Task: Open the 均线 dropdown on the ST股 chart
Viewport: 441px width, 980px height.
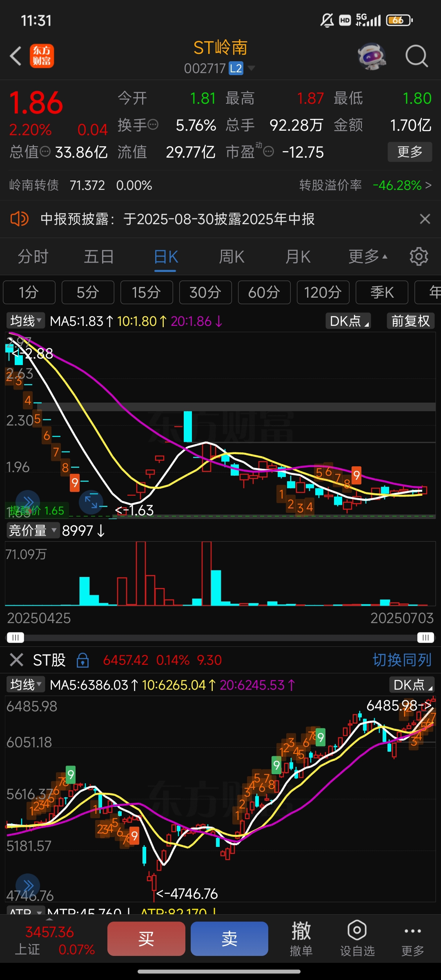Action: 25,684
